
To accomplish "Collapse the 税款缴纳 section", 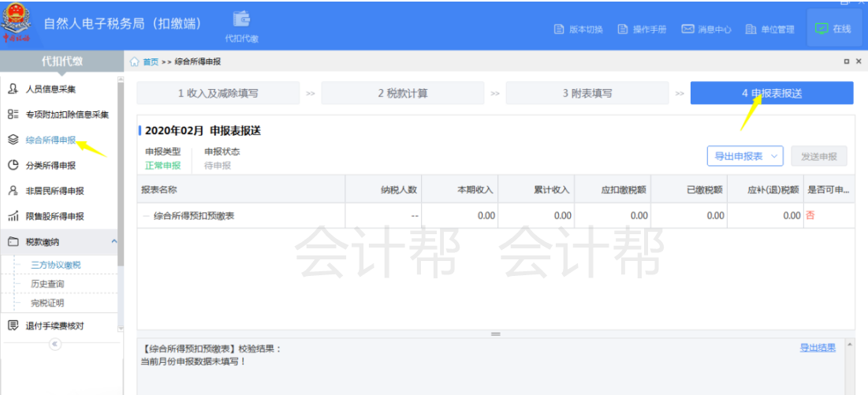I will (114, 241).
